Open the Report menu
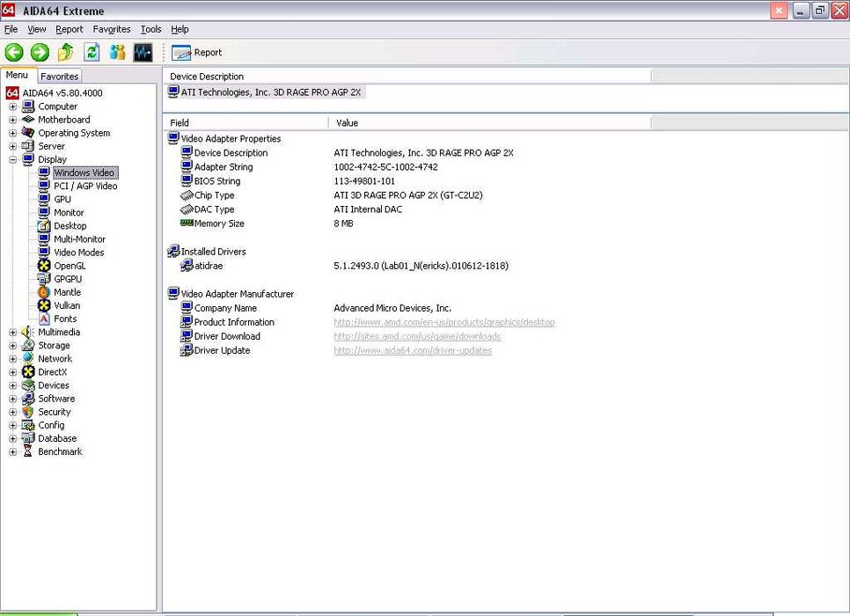This screenshot has width=850, height=616. [70, 29]
